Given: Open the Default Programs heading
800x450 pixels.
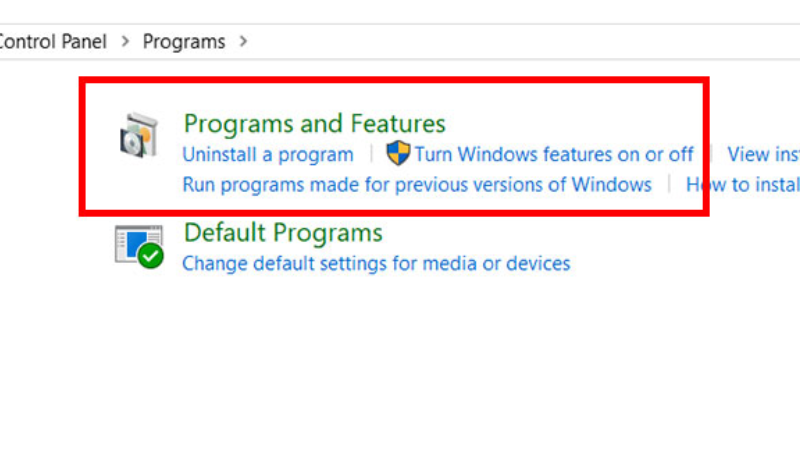Looking at the screenshot, I should (x=283, y=233).
